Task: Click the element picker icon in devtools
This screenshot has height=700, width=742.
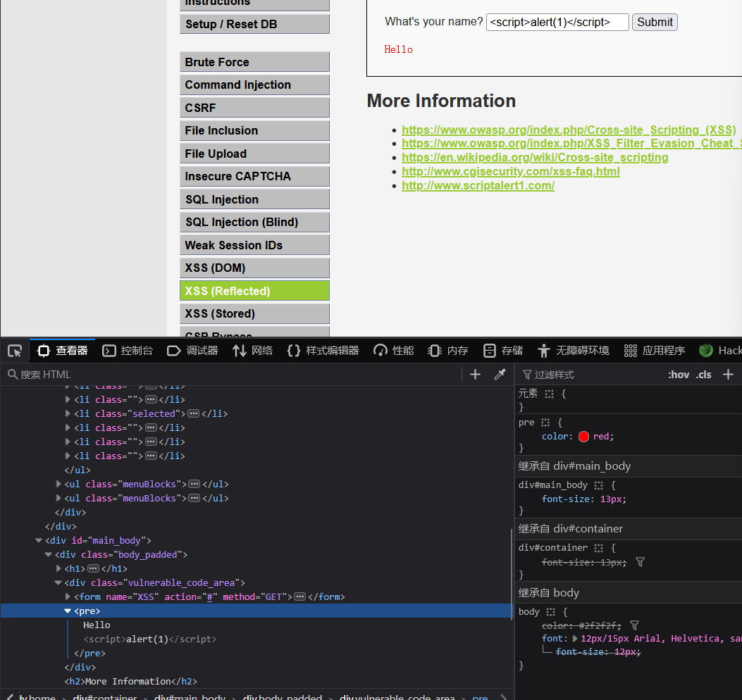Action: point(15,351)
